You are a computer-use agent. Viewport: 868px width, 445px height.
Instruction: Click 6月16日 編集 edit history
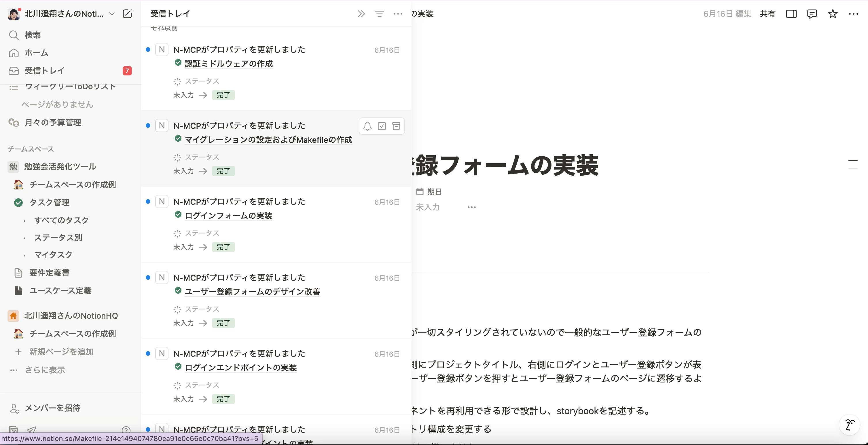pyautogui.click(x=727, y=14)
